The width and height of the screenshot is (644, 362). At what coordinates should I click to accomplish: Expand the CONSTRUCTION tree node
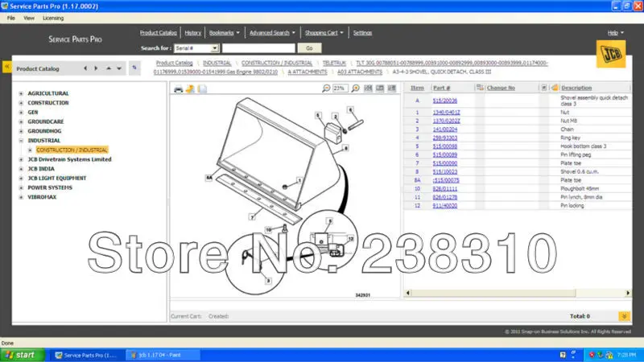coord(21,103)
